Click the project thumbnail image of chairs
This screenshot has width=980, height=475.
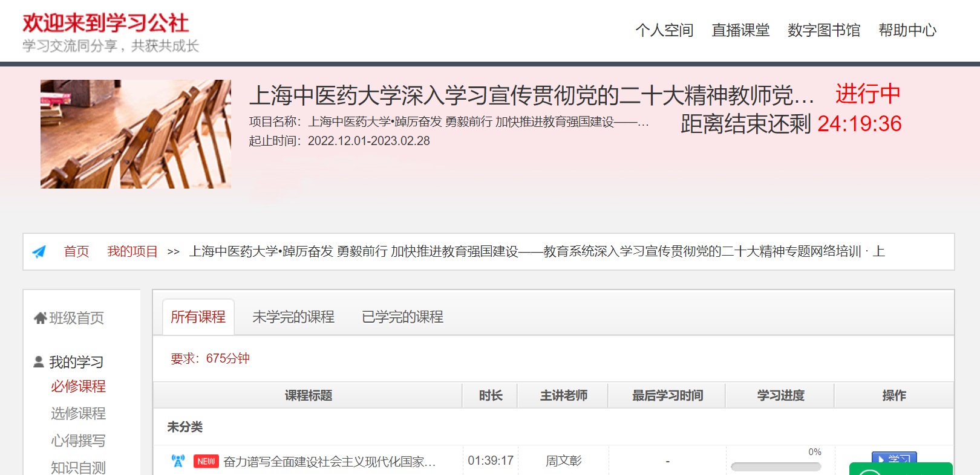(x=136, y=134)
